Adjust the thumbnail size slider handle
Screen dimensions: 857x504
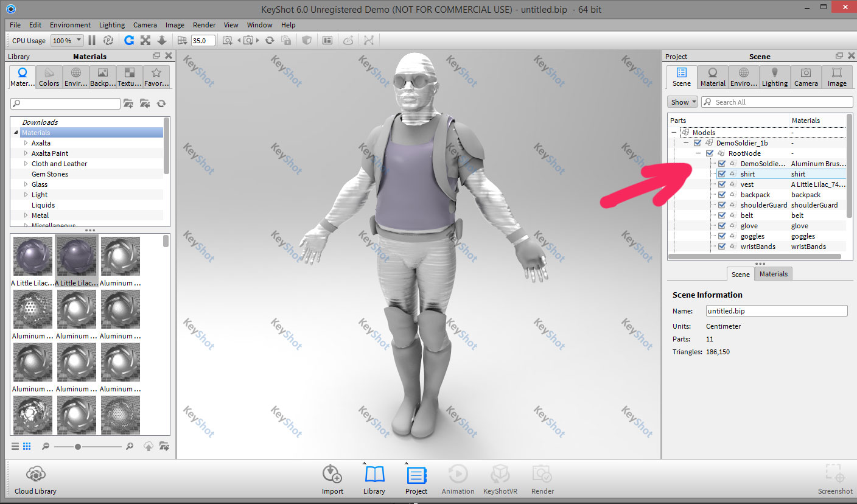tap(78, 447)
